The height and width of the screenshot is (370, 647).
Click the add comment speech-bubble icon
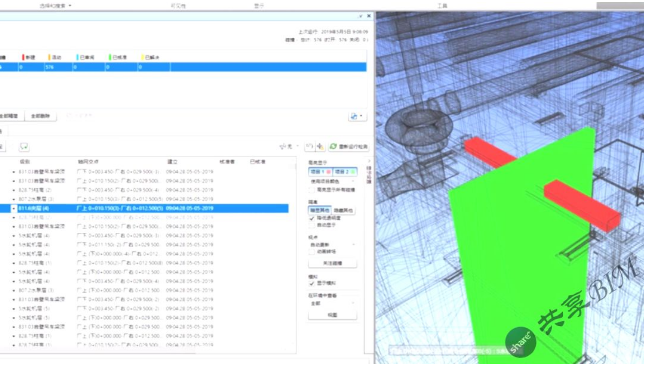[x=24, y=146]
